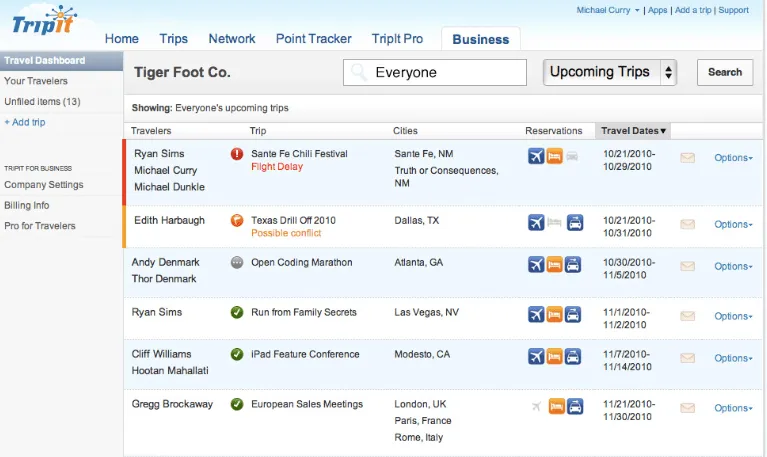Click the Add trip sidebar link
This screenshot has height=457, width=767.
[x=25, y=122]
